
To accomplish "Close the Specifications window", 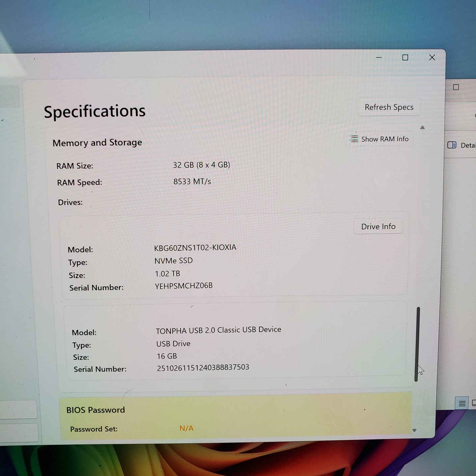I will [x=432, y=58].
